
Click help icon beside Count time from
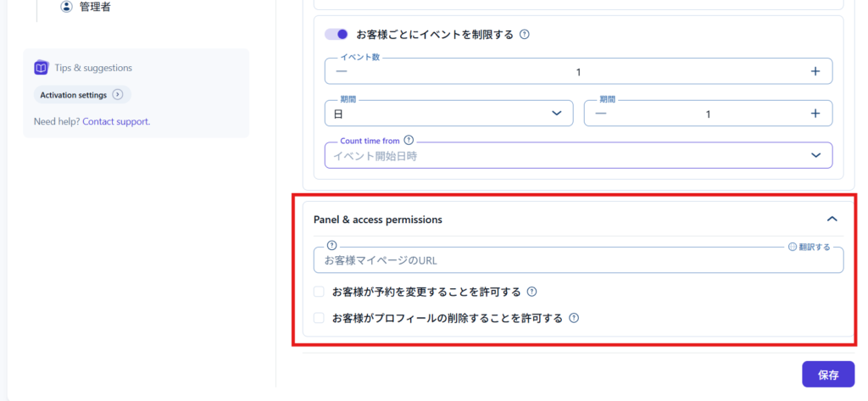point(409,140)
